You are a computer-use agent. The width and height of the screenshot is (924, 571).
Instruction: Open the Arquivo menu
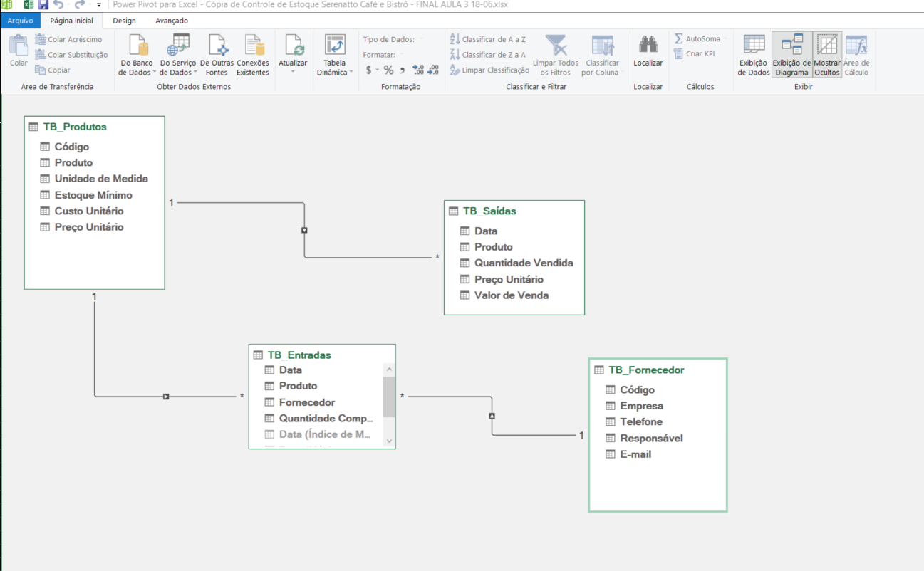pos(20,21)
